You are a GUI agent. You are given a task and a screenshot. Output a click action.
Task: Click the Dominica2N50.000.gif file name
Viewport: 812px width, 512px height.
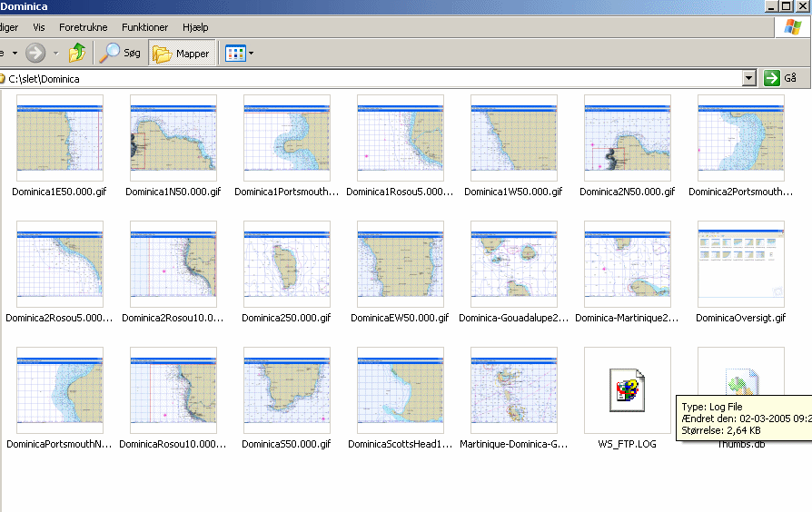[x=627, y=192]
